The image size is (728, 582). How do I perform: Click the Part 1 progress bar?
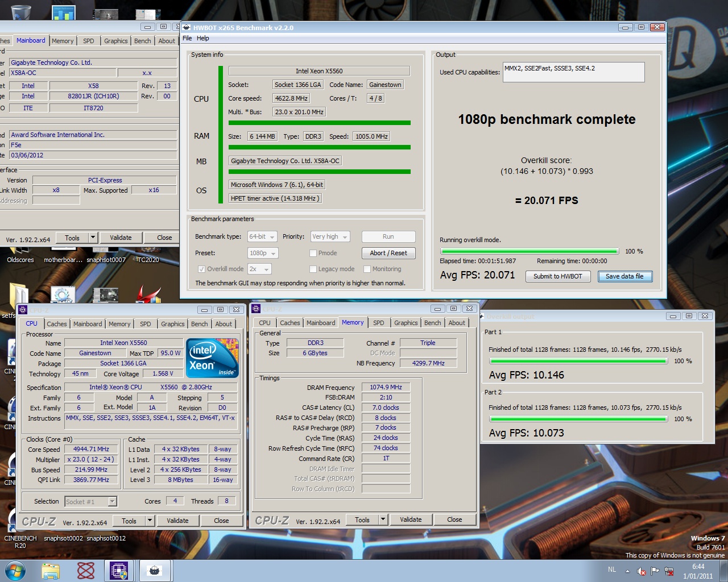tap(578, 361)
